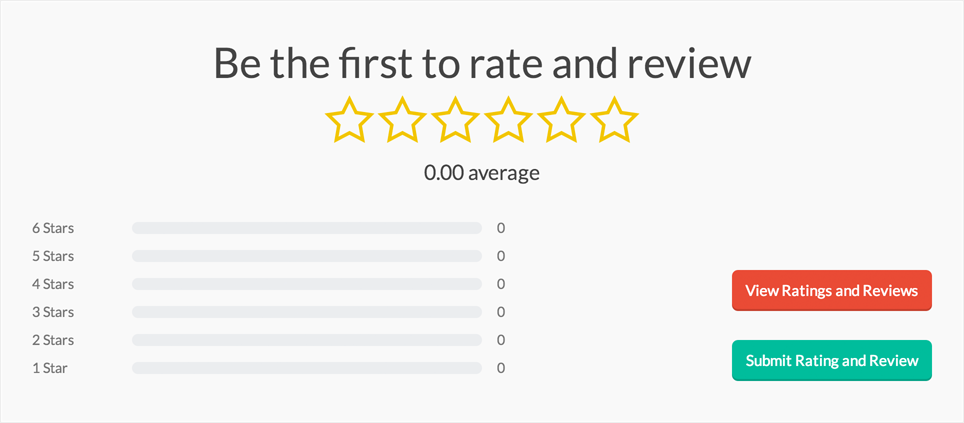The width and height of the screenshot is (964, 423).
Task: Click the 1 Star label
Action: pyautogui.click(x=50, y=368)
